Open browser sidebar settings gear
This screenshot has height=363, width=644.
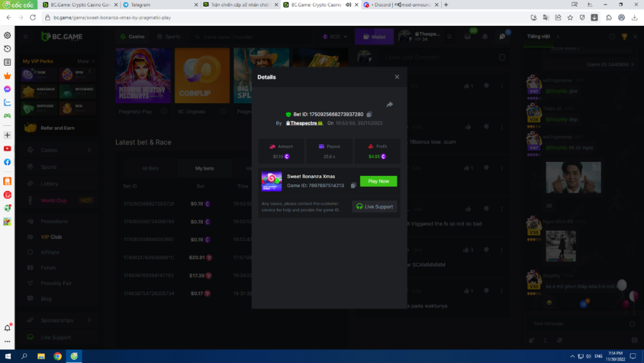(x=7, y=35)
